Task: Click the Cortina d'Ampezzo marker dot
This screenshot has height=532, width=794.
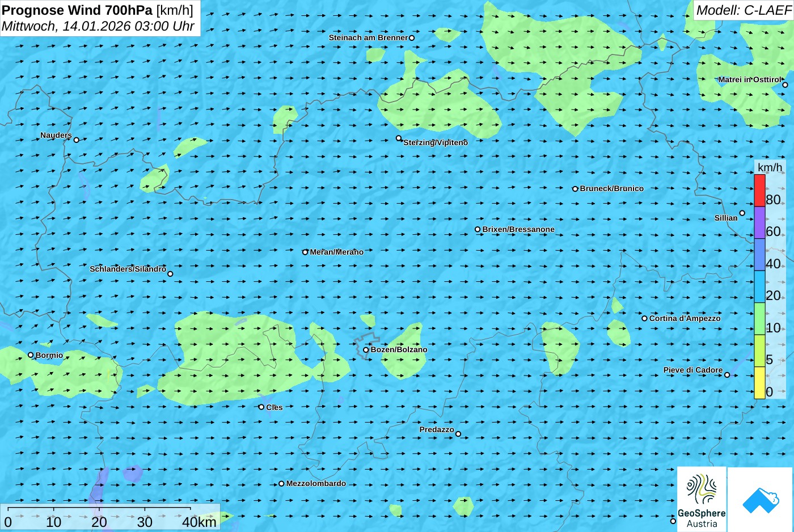Action: pos(644,318)
